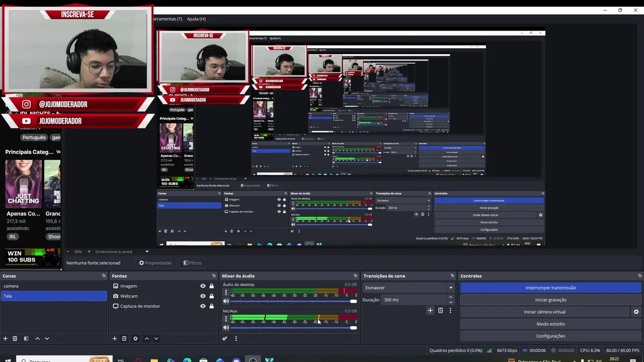Move the selected scene down
644x362 pixels.
click(47, 338)
